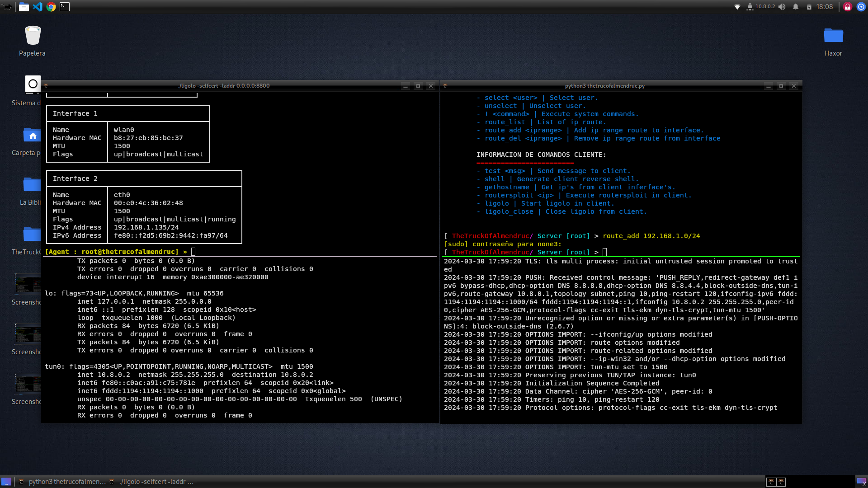The height and width of the screenshot is (488, 868).
Task: Click the 'tun0: flags=4305' line
Action: (x=179, y=366)
